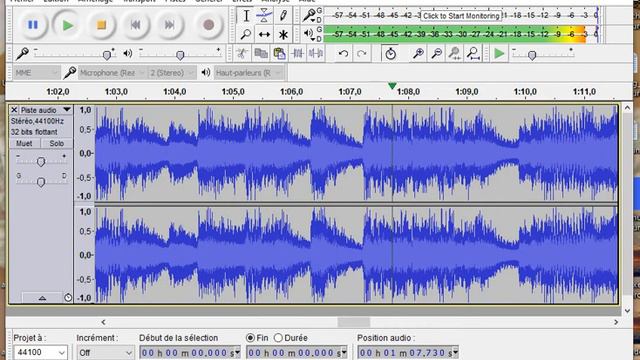This screenshot has height=360, width=640.
Task: Zoom in with the magnifier plus icon
Action: (418, 53)
